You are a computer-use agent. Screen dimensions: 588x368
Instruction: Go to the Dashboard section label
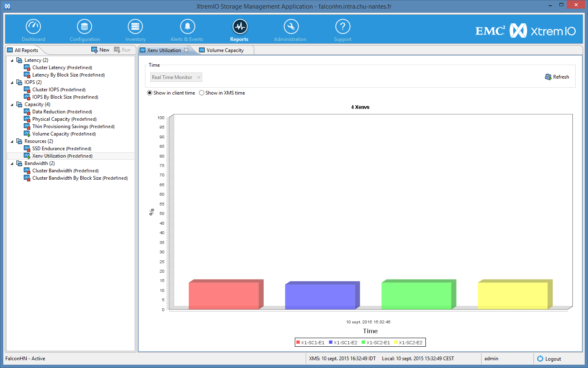pyautogui.click(x=34, y=39)
